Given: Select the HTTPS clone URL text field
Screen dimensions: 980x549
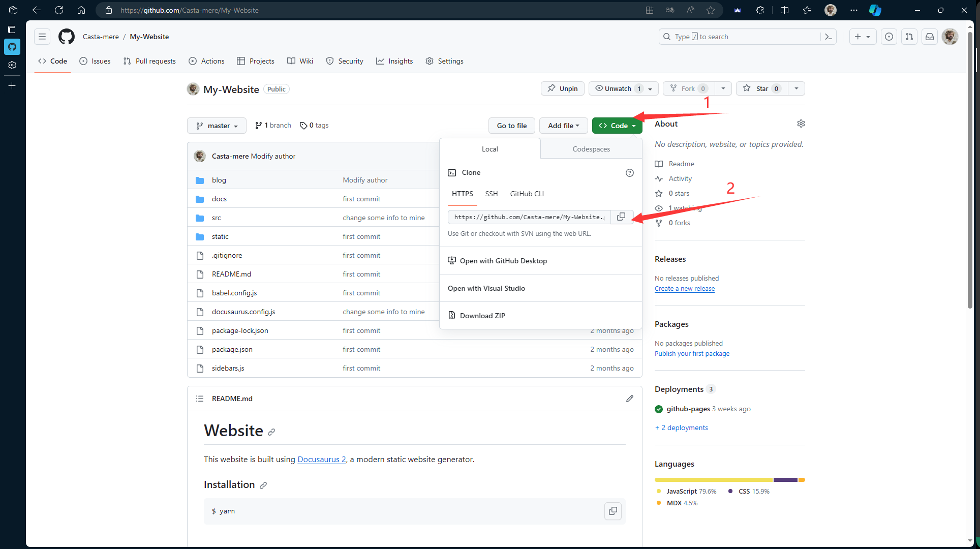Looking at the screenshot, I should pyautogui.click(x=529, y=217).
